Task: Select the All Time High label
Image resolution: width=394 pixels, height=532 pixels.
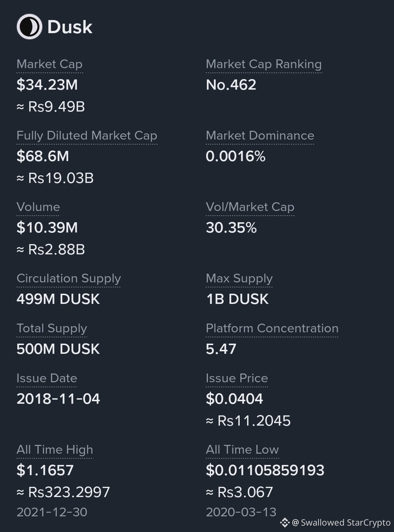Action: [55, 450]
